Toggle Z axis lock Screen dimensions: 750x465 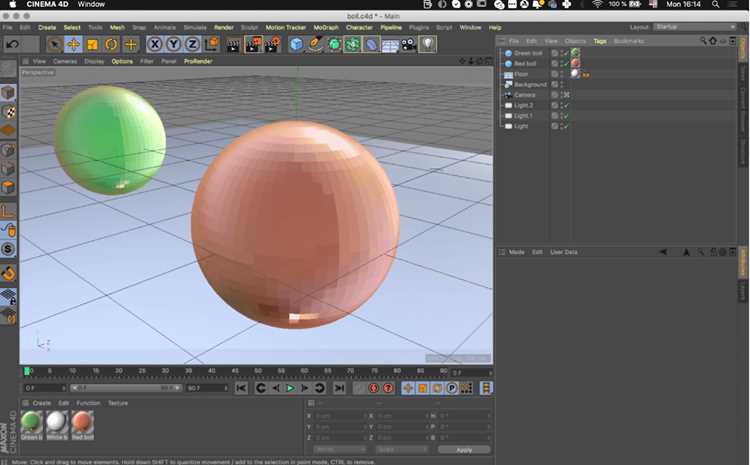click(192, 44)
